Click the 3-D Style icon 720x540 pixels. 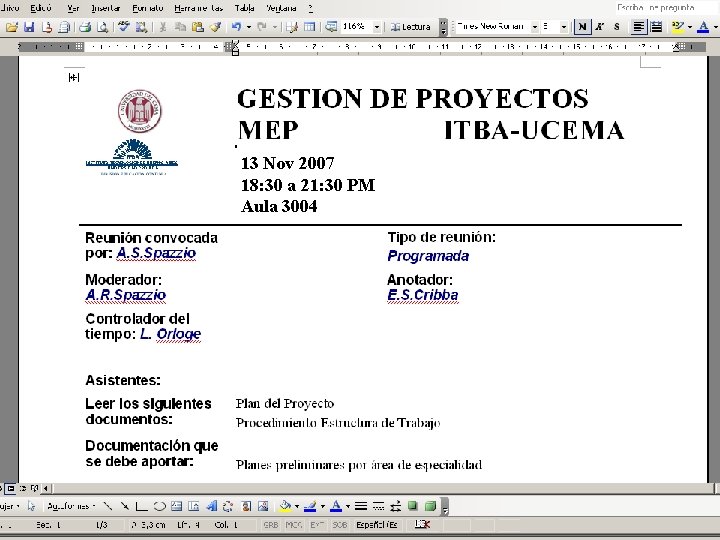(430, 506)
